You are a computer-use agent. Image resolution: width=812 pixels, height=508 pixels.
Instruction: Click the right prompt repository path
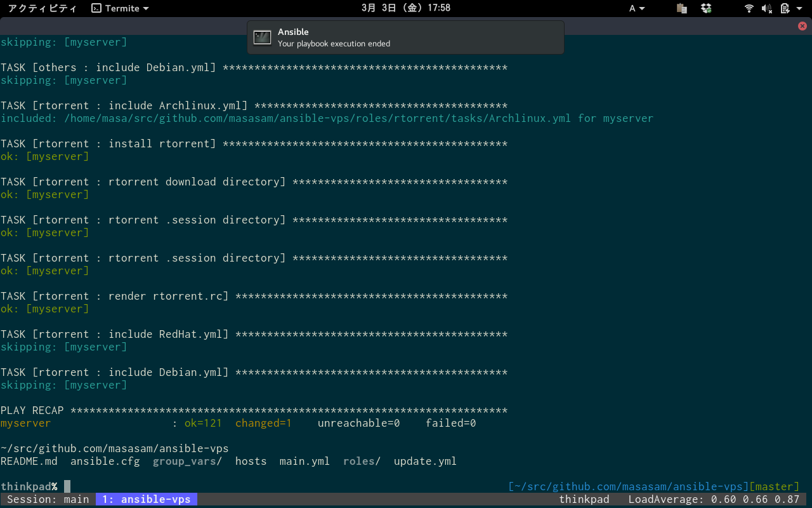click(628, 486)
